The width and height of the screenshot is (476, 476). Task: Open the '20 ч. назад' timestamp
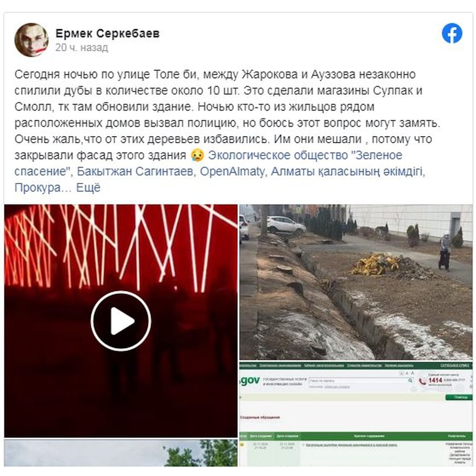[x=82, y=48]
